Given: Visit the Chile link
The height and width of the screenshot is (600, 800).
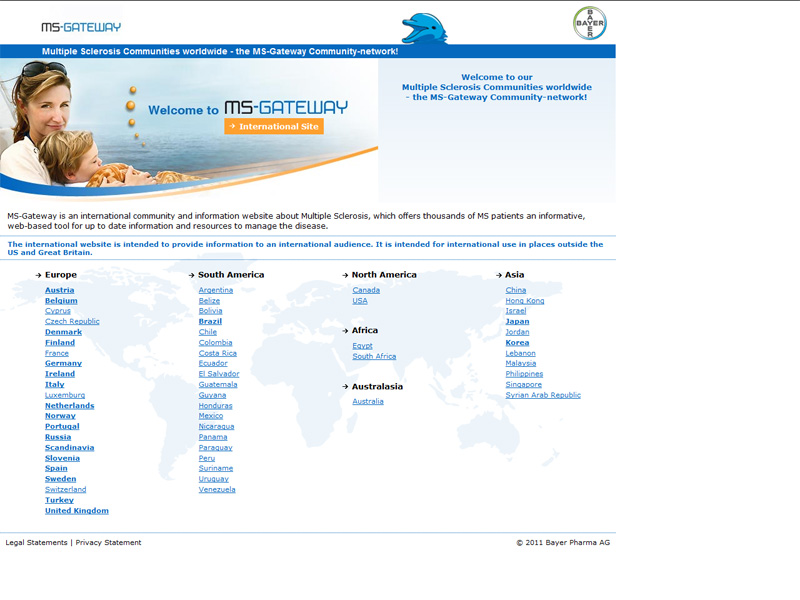Looking at the screenshot, I should 208,332.
